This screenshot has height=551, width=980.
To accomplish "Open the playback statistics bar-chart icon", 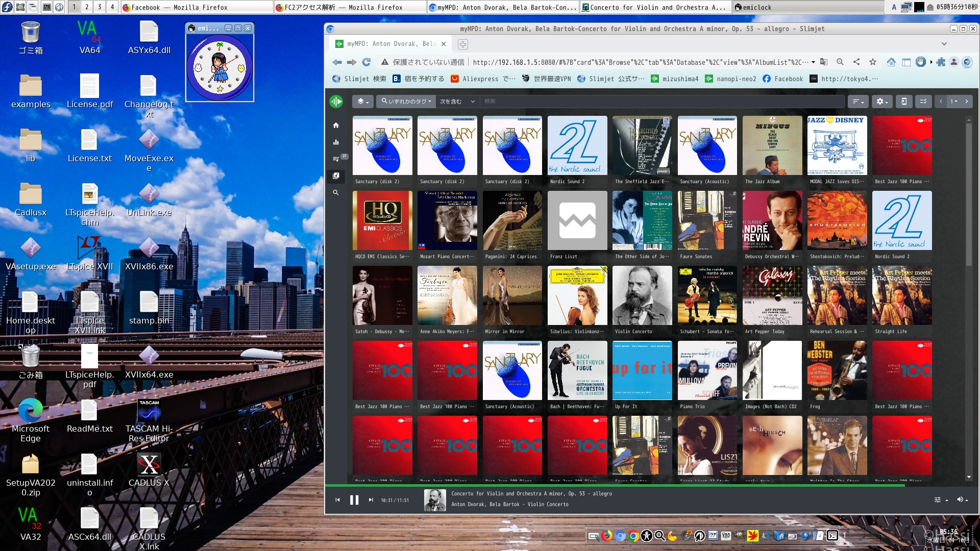I will (336, 142).
